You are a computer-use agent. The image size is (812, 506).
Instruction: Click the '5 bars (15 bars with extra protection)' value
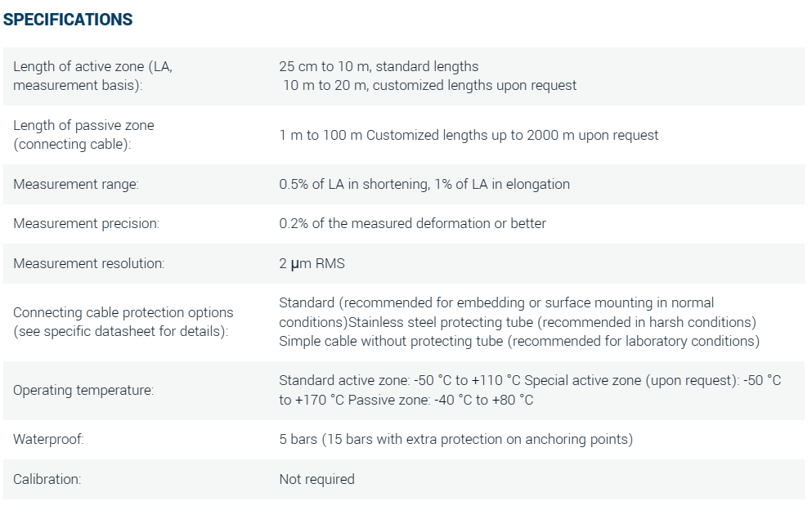coord(455,440)
